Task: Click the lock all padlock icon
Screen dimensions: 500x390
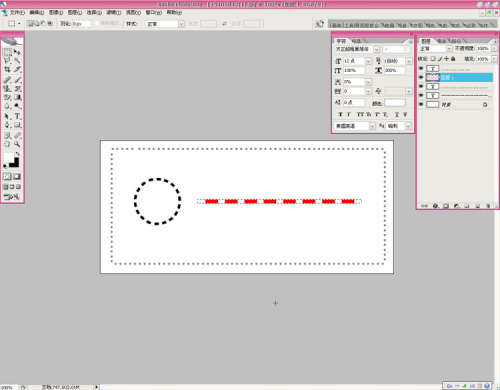Action: coord(453,59)
